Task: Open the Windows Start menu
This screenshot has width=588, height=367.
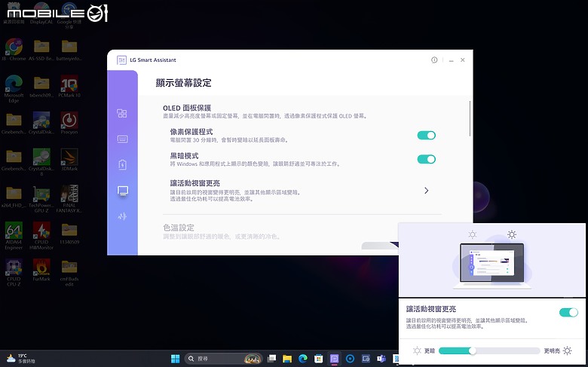Action: click(175, 359)
